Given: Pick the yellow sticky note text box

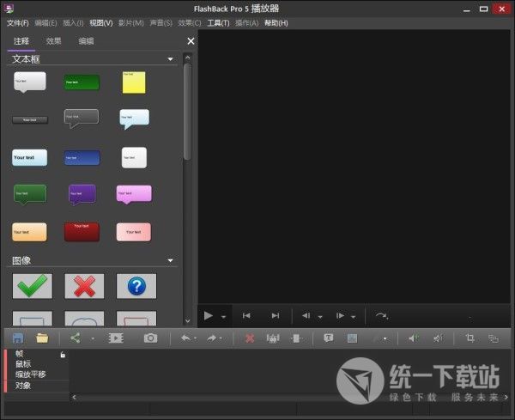Looking at the screenshot, I should [x=134, y=82].
